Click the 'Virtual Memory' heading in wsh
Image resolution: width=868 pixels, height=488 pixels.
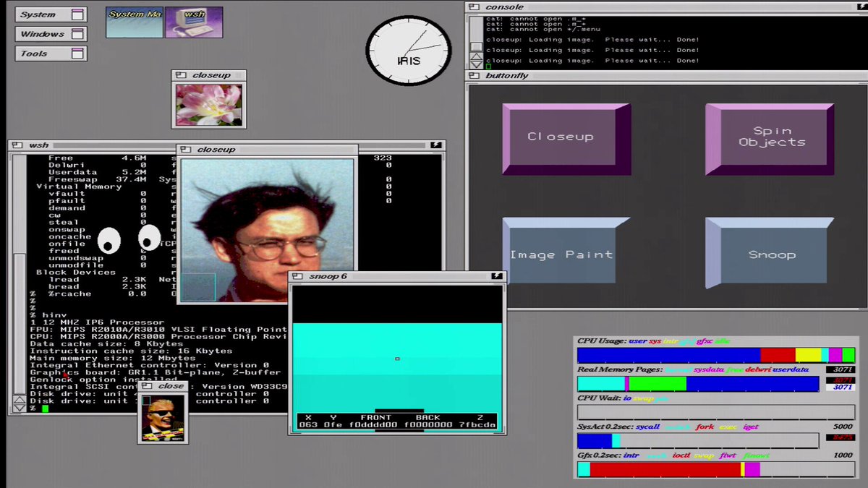click(79, 187)
